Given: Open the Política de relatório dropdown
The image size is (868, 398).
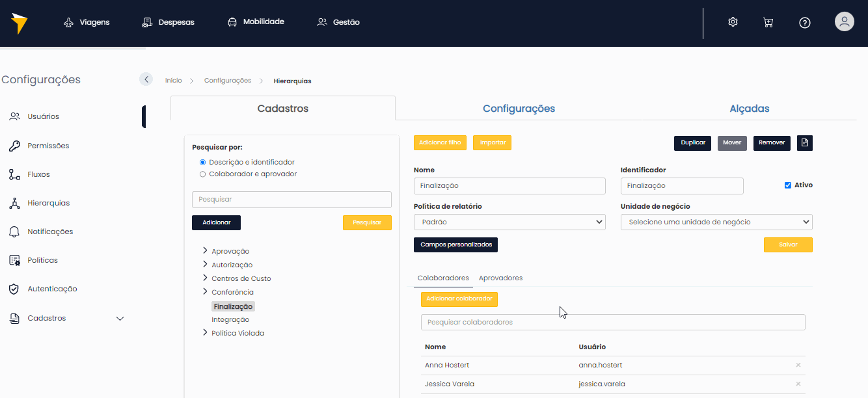Looking at the screenshot, I should tap(509, 222).
